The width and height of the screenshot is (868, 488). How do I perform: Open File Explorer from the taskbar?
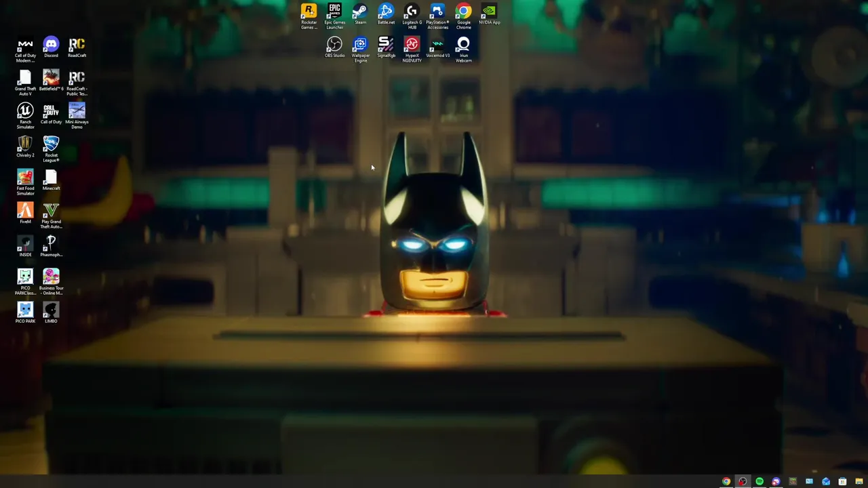(859, 481)
